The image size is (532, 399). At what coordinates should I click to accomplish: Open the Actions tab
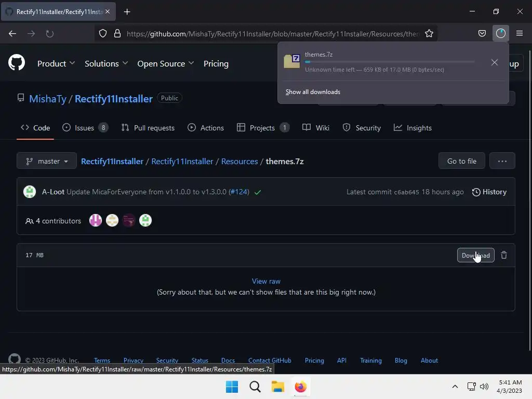click(x=206, y=128)
